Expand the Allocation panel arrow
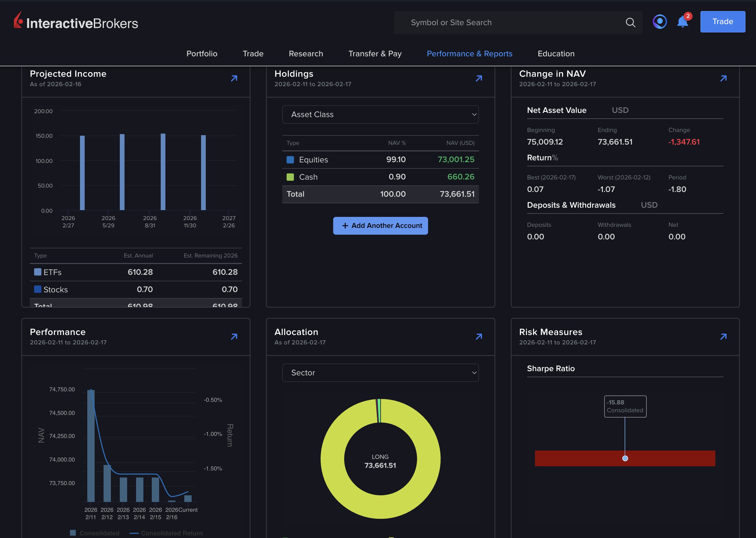Screen dimensions: 756x538 479,336
